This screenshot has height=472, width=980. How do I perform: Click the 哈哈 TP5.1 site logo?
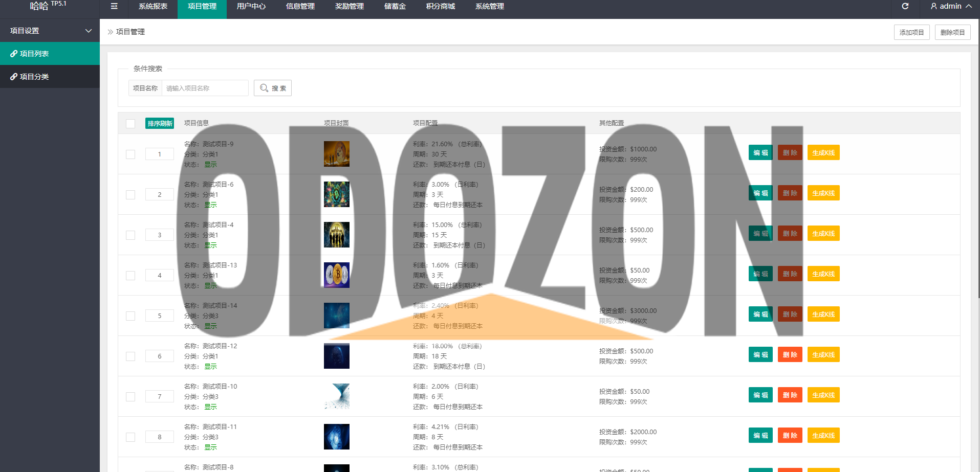(x=48, y=6)
